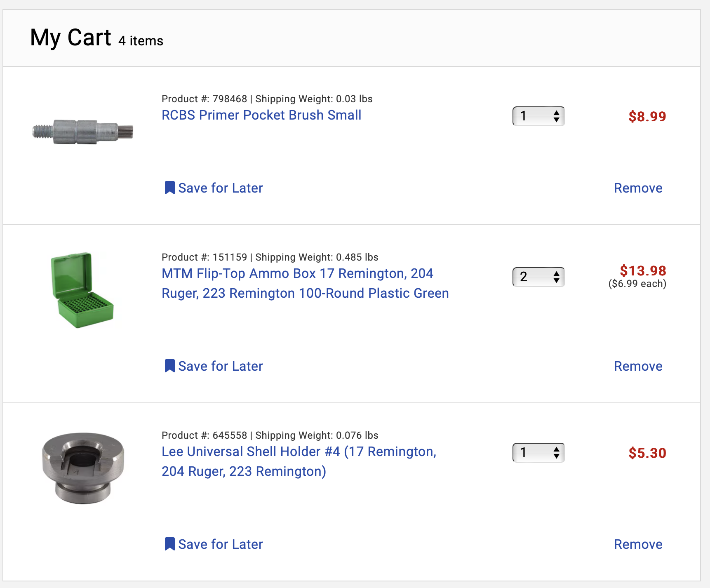Click bookmark icon beside Lee Shell Holder
The width and height of the screenshot is (710, 588).
[169, 544]
